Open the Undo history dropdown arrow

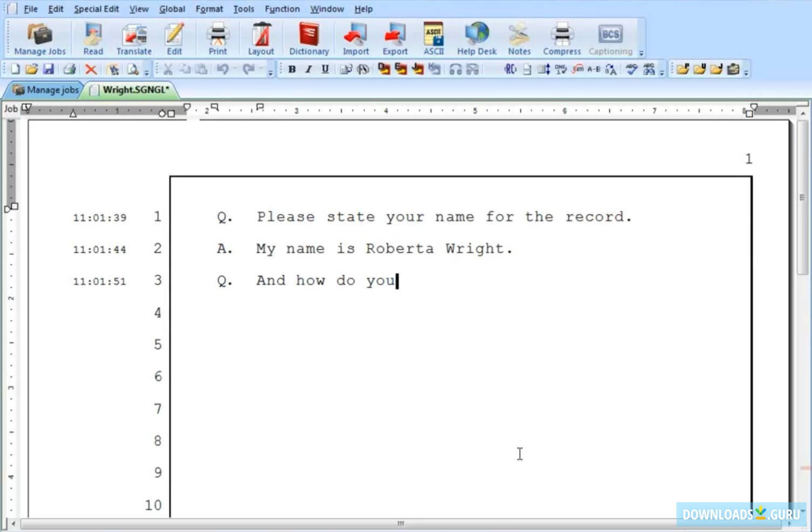tap(234, 69)
